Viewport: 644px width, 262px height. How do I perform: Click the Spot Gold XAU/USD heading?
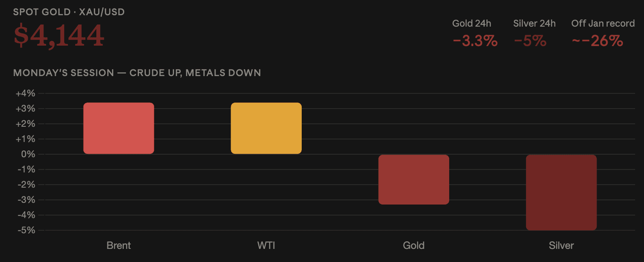click(69, 12)
